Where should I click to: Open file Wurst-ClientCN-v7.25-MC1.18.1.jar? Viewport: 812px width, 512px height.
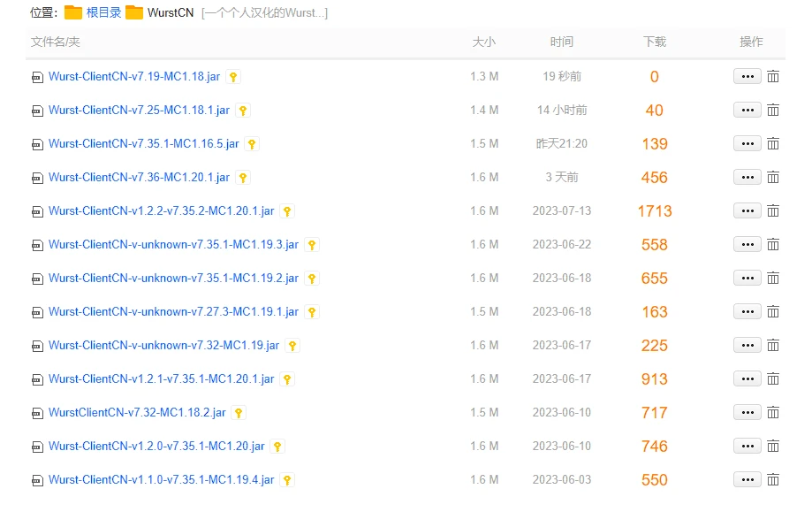tap(139, 111)
